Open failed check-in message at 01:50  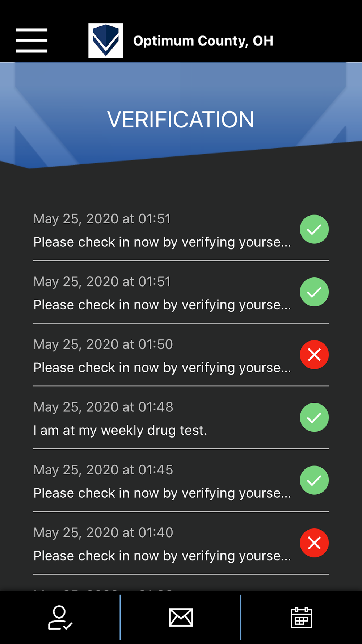pos(181,355)
